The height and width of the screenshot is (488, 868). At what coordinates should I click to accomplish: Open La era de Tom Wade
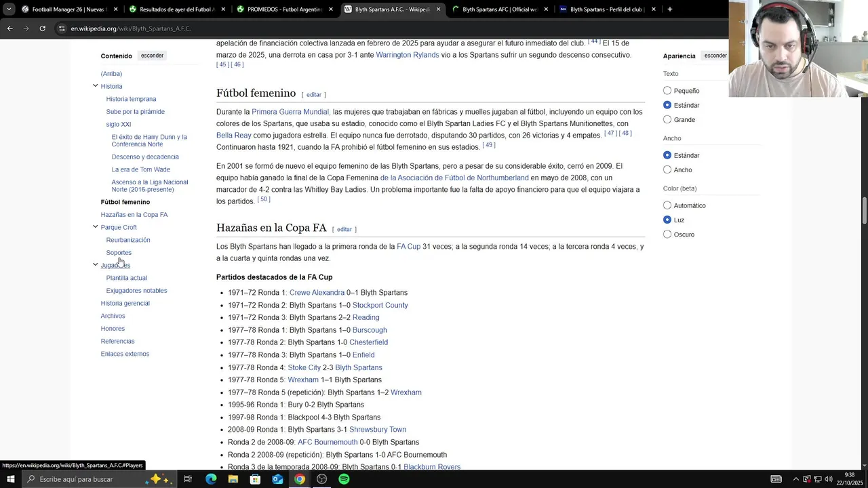click(140, 169)
